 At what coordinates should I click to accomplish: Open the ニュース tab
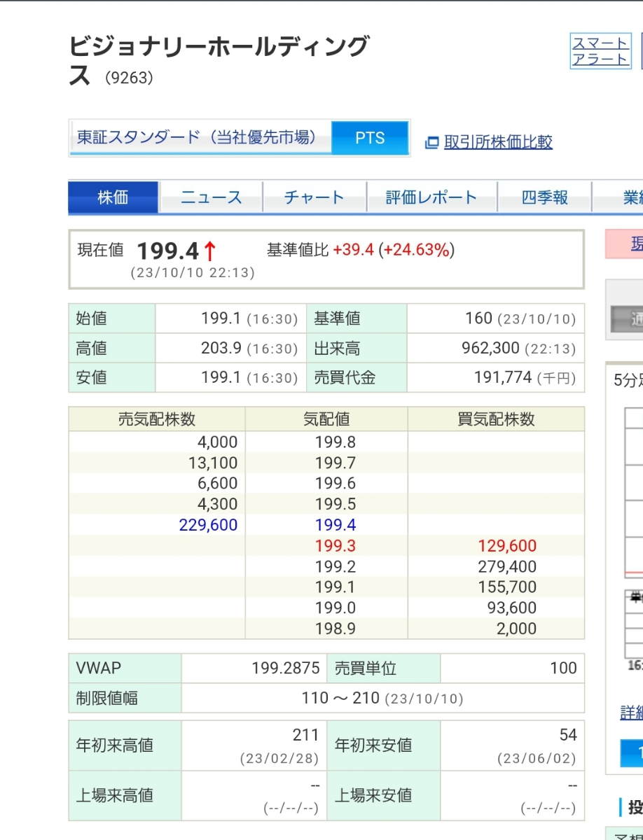(211, 197)
